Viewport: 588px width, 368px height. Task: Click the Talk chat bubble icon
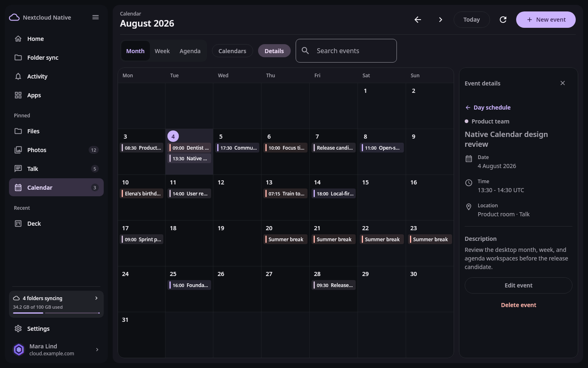tap(18, 169)
